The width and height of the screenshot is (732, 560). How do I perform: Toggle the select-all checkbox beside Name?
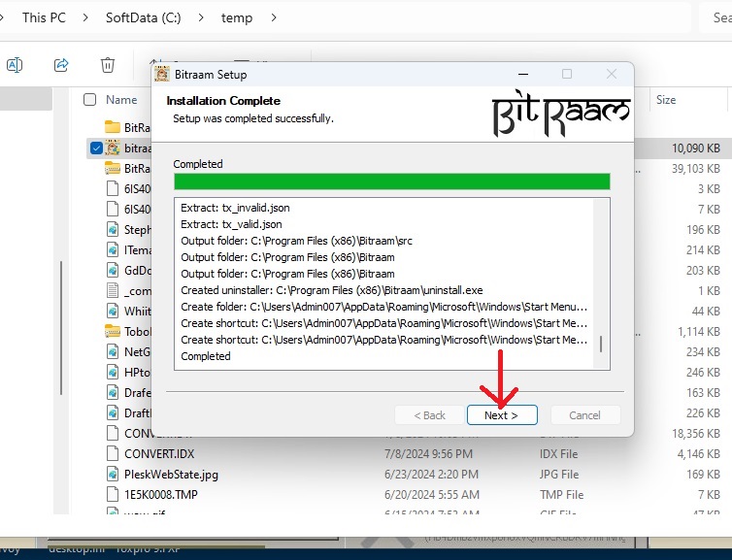[89, 99]
